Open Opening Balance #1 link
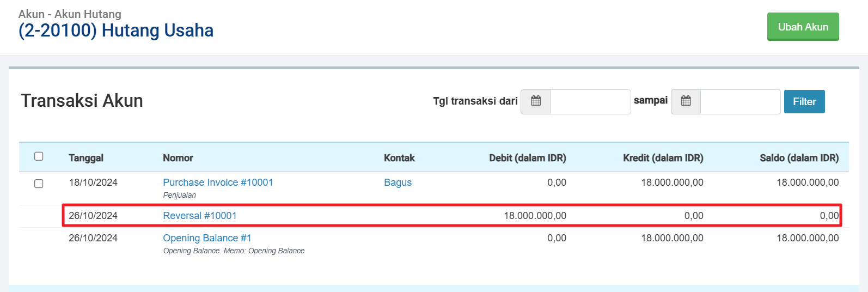Image resolution: width=868 pixels, height=292 pixels. point(207,238)
